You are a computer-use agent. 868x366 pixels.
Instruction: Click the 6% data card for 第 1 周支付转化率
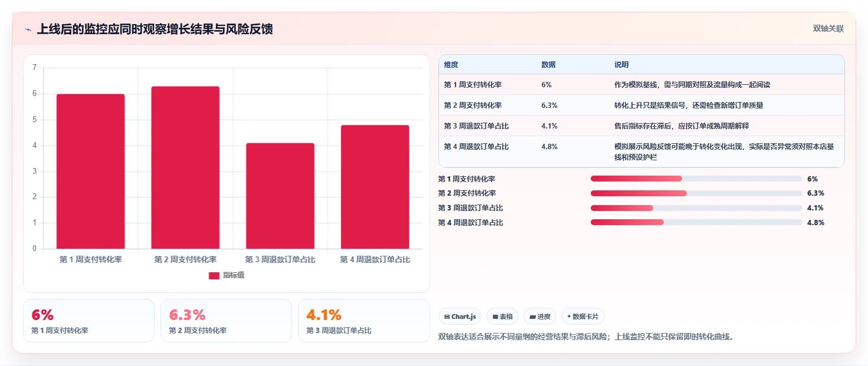[89, 321]
